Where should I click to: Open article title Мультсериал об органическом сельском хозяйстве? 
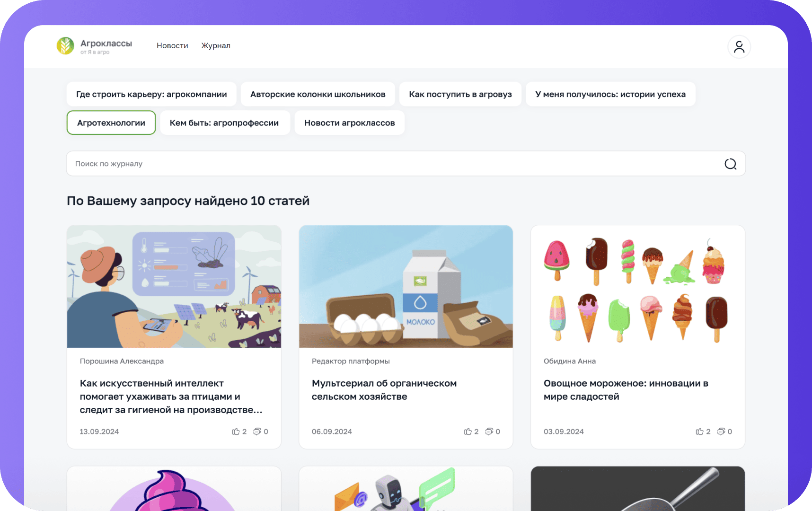(x=384, y=390)
